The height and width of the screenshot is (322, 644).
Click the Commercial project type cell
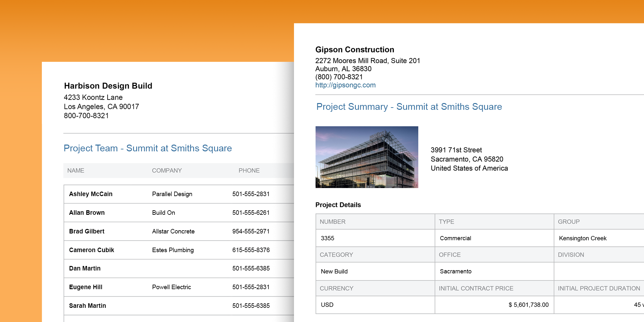[455, 238]
